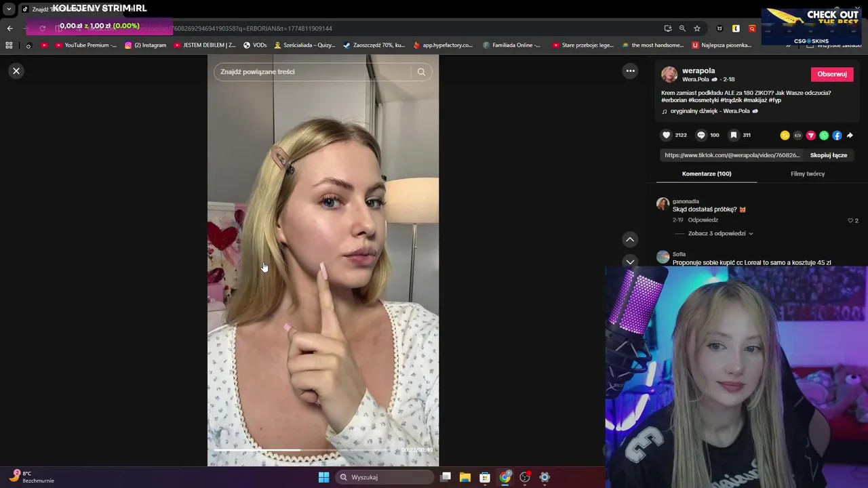Go to previous video with up arrow
The height and width of the screenshot is (488, 868).
630,239
